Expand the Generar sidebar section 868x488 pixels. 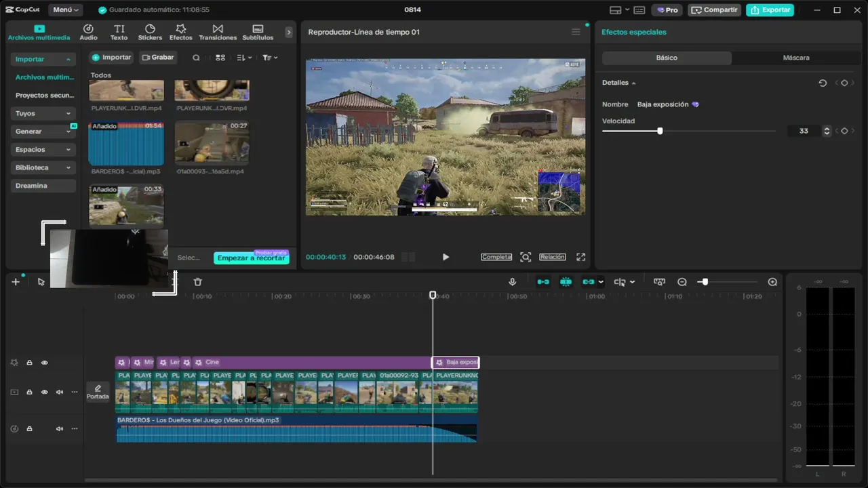click(68, 131)
